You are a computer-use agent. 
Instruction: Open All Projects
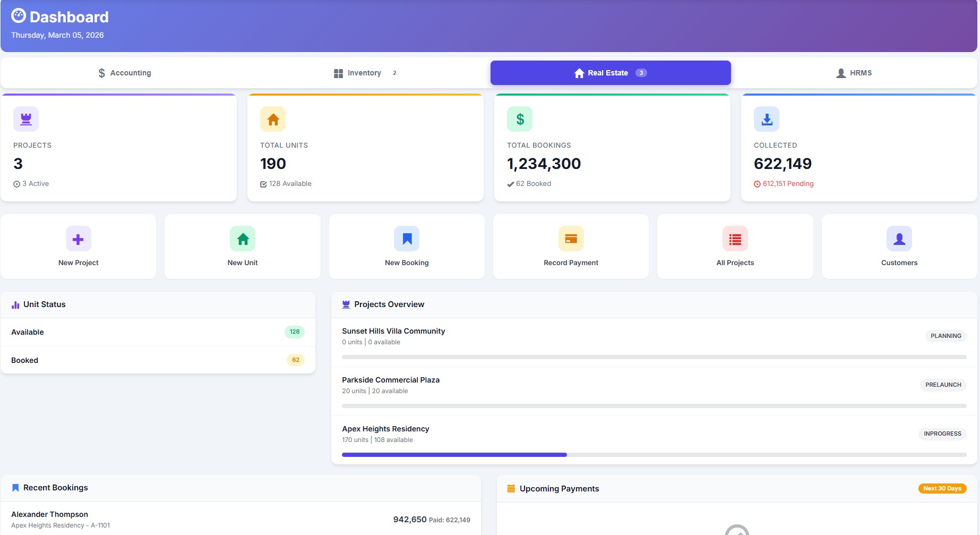735,246
